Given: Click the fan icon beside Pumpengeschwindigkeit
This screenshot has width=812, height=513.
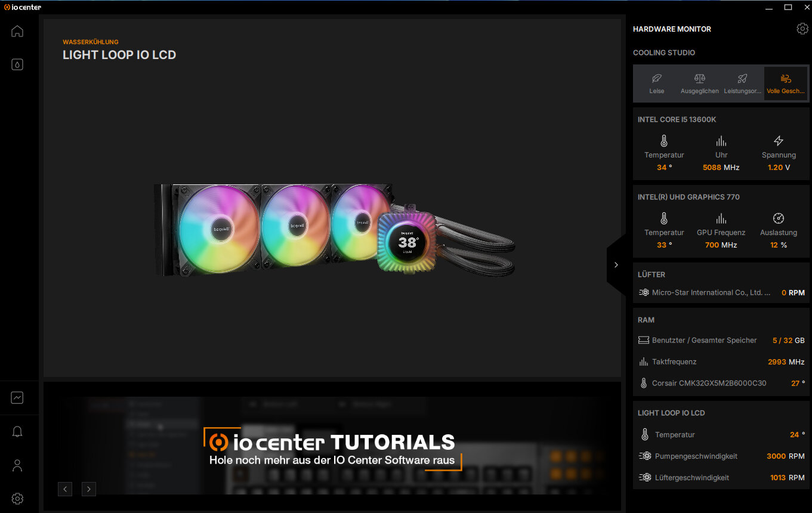Looking at the screenshot, I should pos(644,456).
